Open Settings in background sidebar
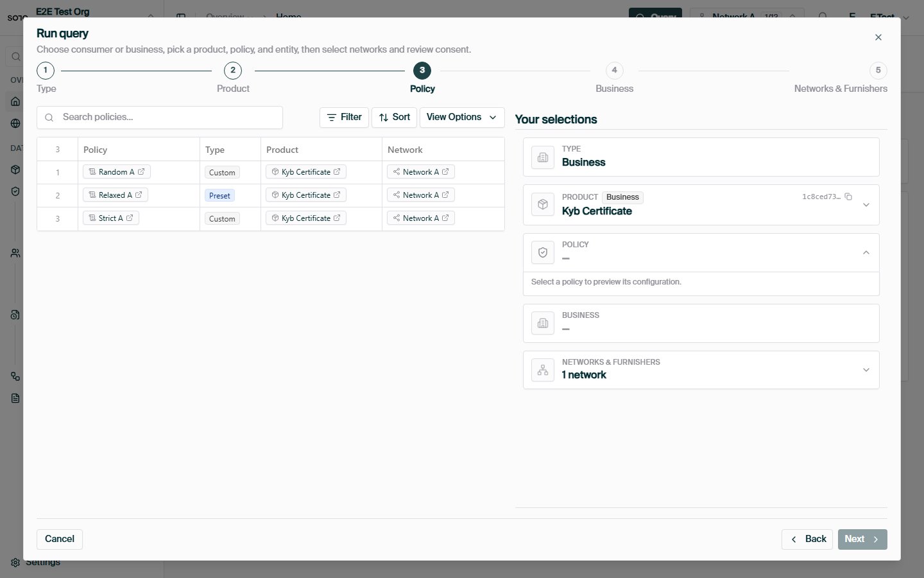This screenshot has height=578, width=924. coord(37,563)
